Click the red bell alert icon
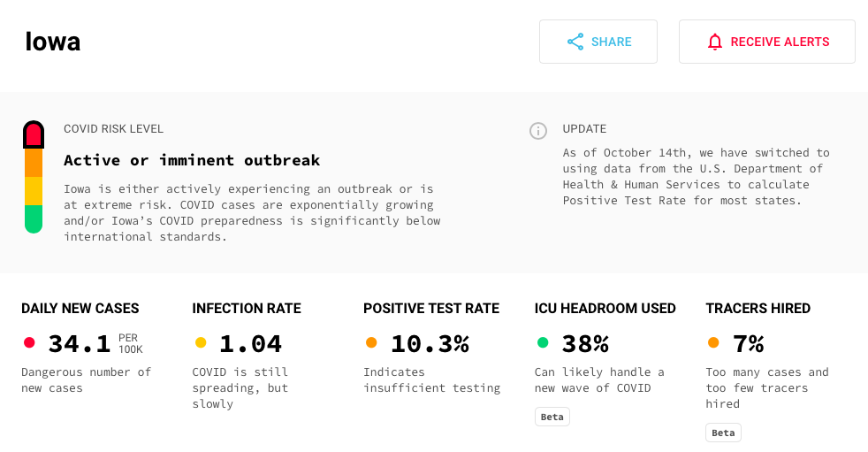 715,42
